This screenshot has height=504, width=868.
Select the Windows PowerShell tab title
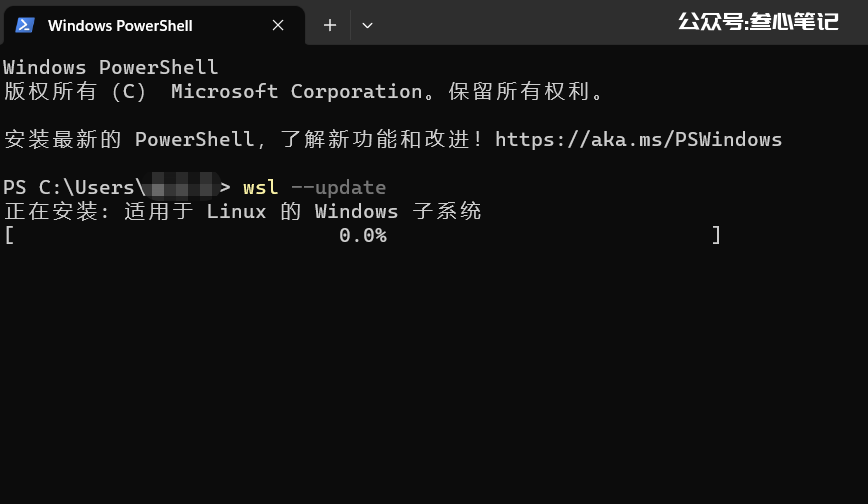pos(120,25)
